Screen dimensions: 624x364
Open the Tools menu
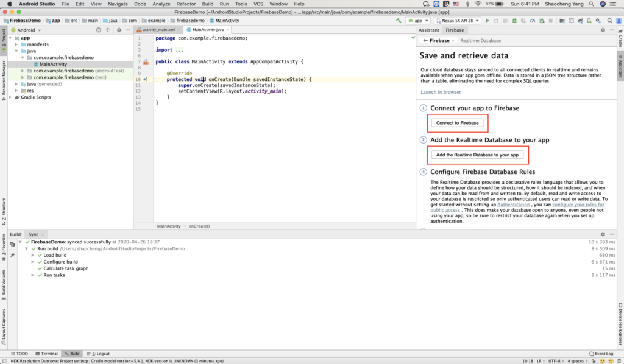point(241,4)
